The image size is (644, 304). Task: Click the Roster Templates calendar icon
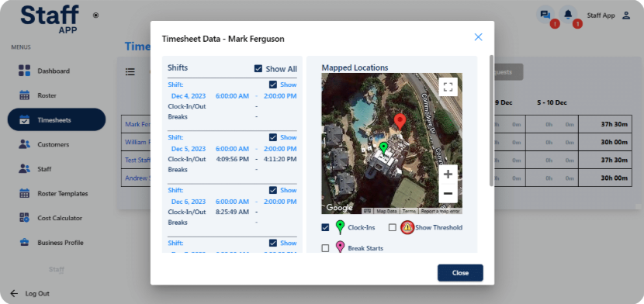coord(25,193)
